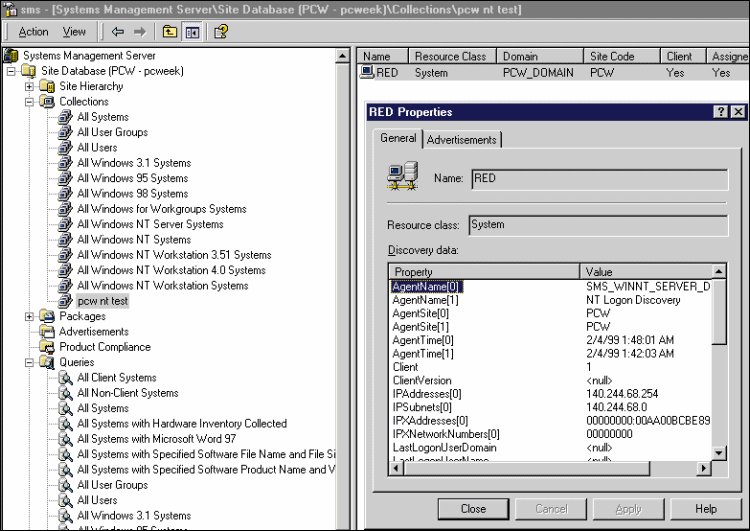Click the Site Hierarchy icon

47,86
